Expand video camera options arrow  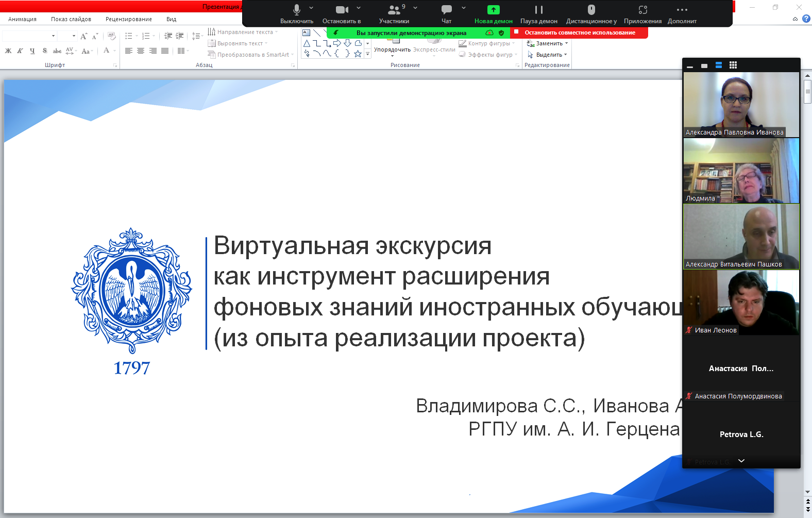click(x=359, y=8)
